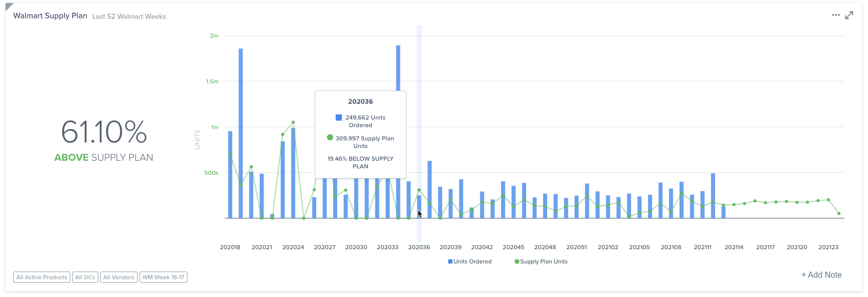Select the x-axis label 202039

[x=451, y=247]
